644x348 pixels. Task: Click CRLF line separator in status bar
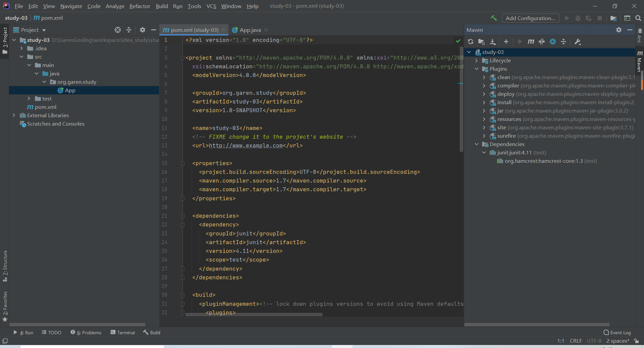coord(576,341)
